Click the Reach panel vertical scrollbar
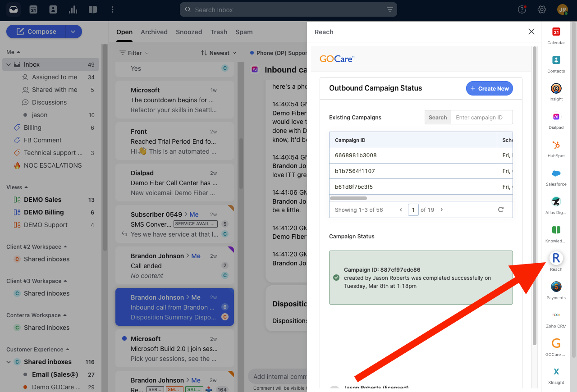This screenshot has width=577, height=392. pos(535,195)
